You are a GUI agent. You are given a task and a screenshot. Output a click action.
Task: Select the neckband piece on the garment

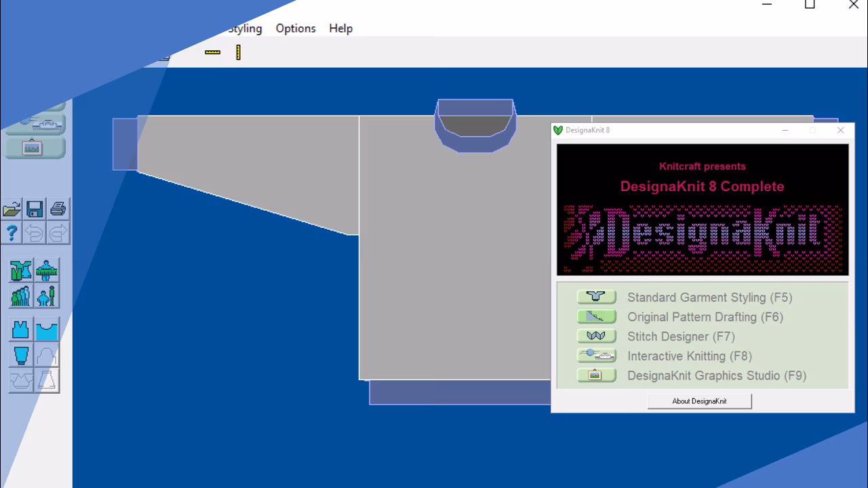click(x=475, y=144)
